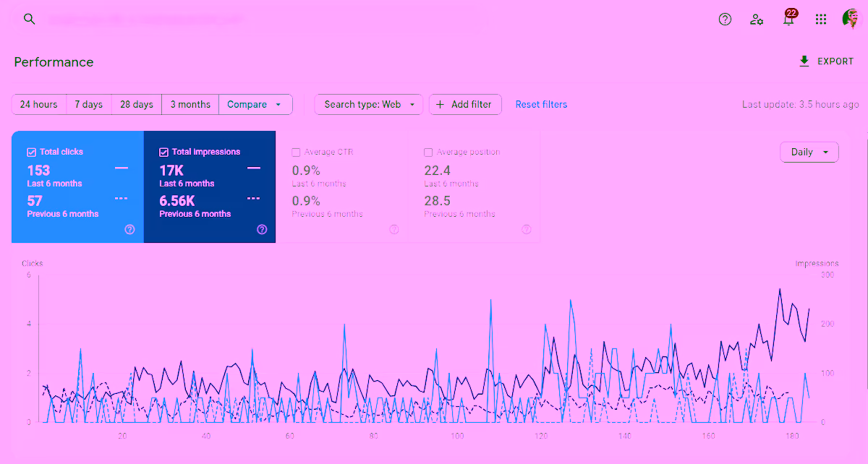The image size is (868, 464).
Task: Select the 7 days range tab
Action: coord(89,105)
